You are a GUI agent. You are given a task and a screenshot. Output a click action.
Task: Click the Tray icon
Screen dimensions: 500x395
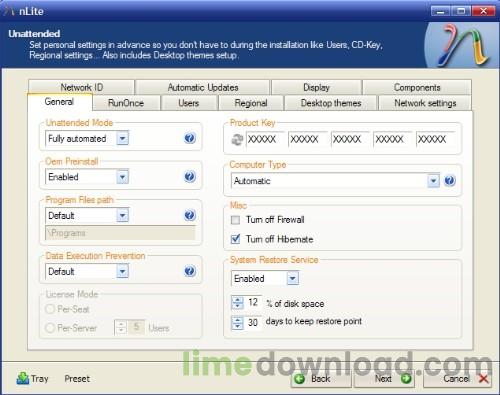(x=23, y=379)
